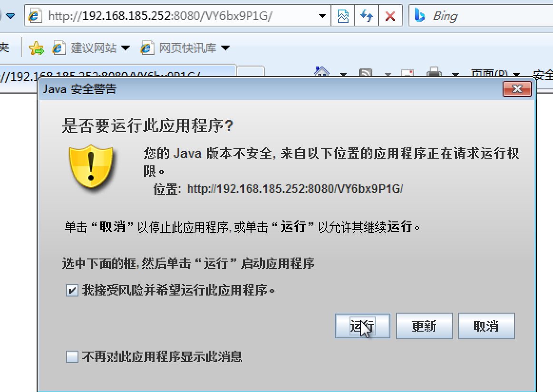Click the add to favorites star icon
Screen dimensions: 553x392
tap(36, 48)
